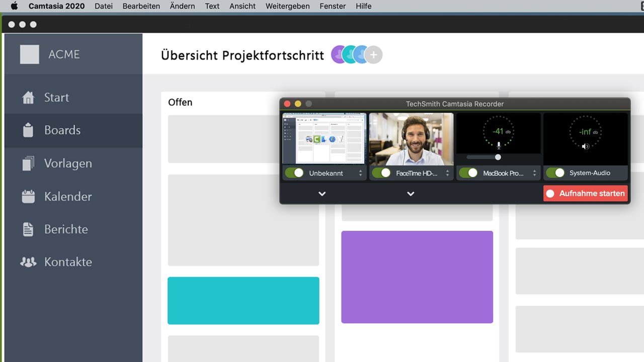Turn off the FaceTime HD camera toggle
This screenshot has height=362, width=644.
click(x=381, y=173)
